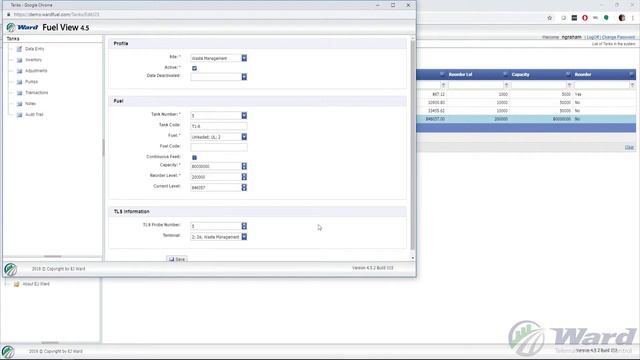This screenshot has height=360, width=640.
Task: Open the Site dropdown
Action: [244, 58]
